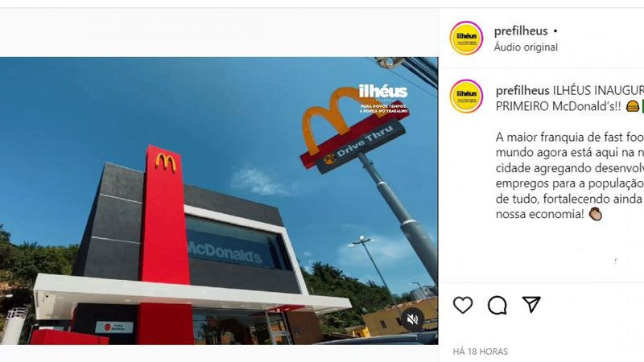Open comments with the speech bubble icon
Screen dimensions: 644x362
point(497,305)
